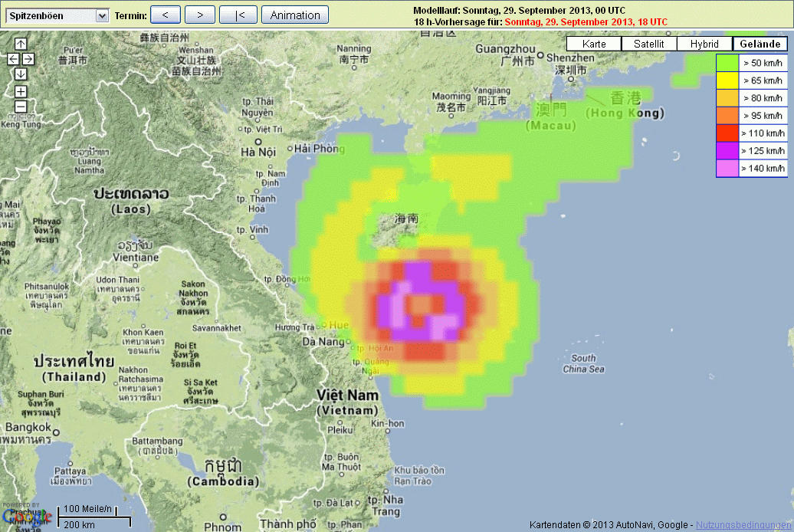The height and width of the screenshot is (532, 794).
Task: Click the green > 50 km/h legend swatch
Action: pos(727,63)
